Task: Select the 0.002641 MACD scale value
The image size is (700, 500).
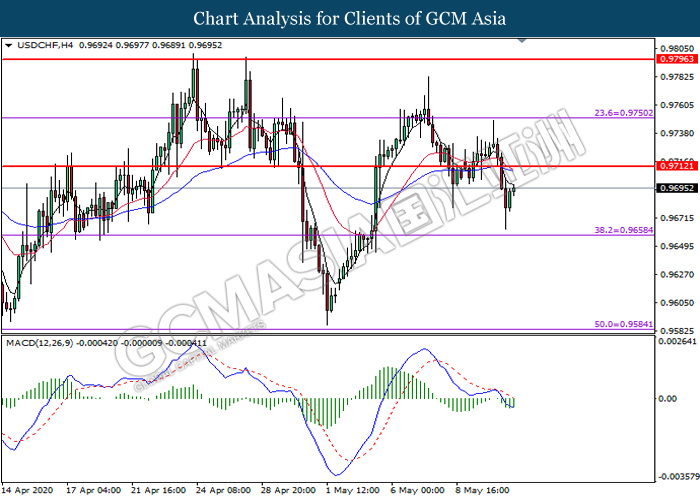Action: pyautogui.click(x=675, y=341)
